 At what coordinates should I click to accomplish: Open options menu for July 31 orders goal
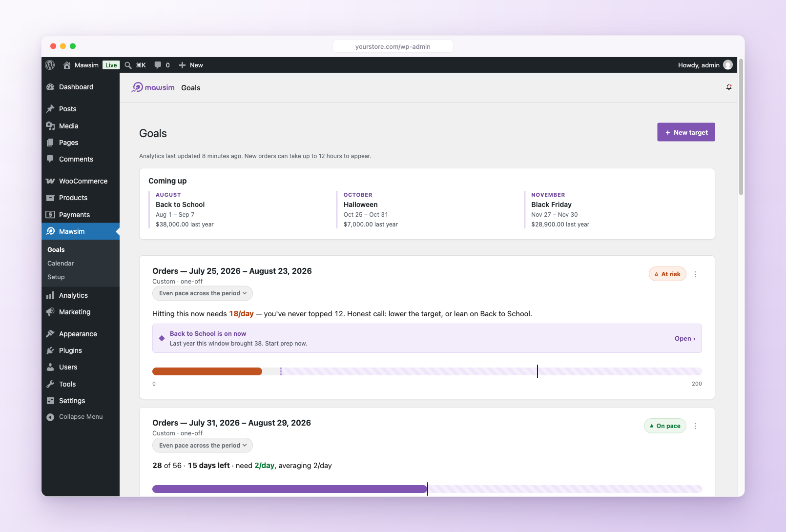pyautogui.click(x=695, y=426)
